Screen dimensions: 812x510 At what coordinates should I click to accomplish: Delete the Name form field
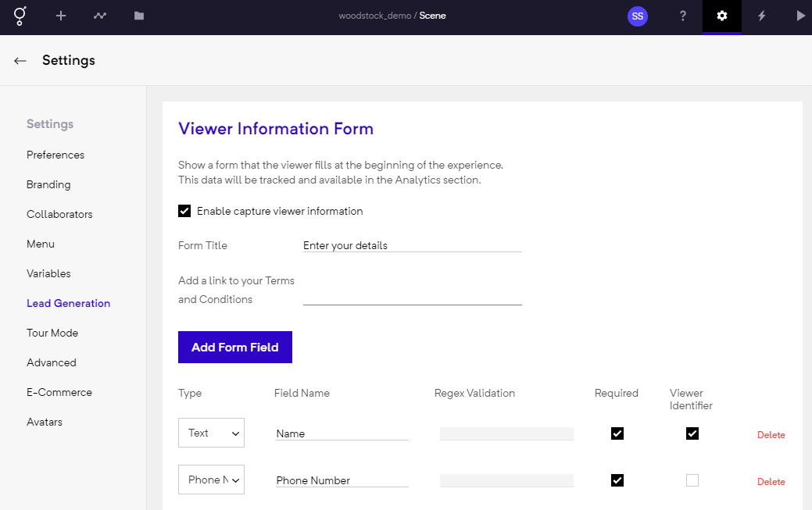point(771,435)
